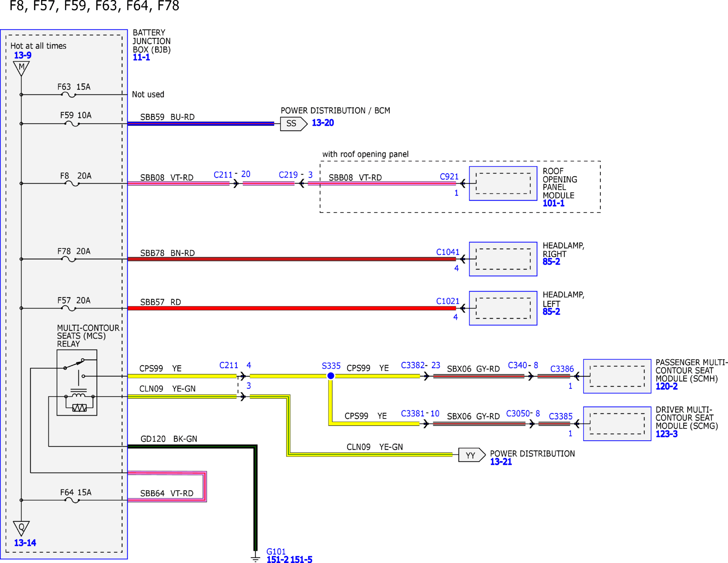Click the F78 20A fuse symbol
This screenshot has width=728, height=563.
click(68, 259)
